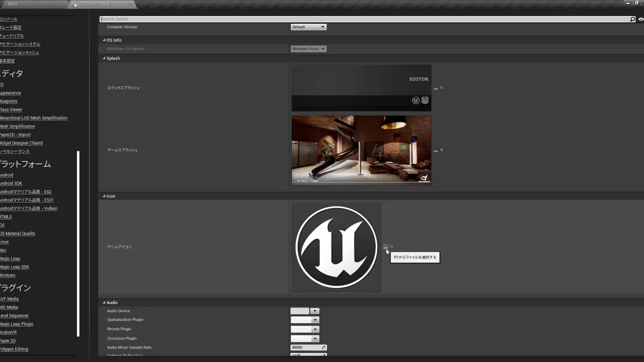Click the editor splash thumbnail
This screenshot has height=362, width=644.
361,88
